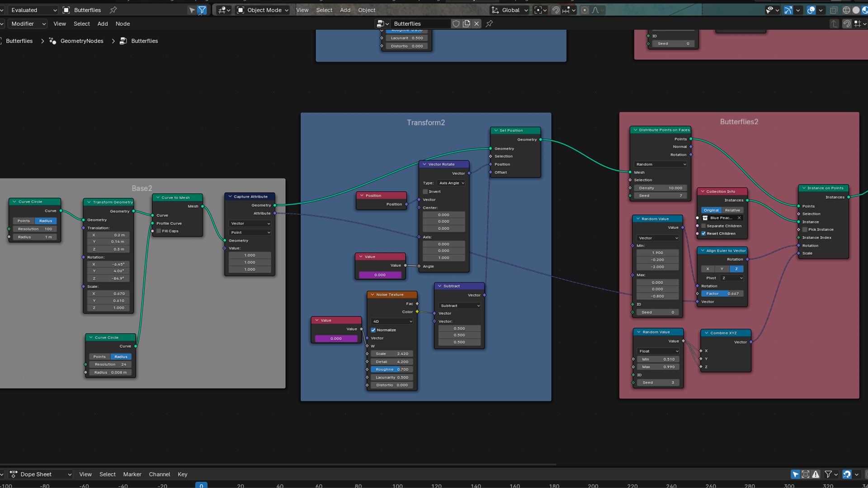Open Vector Rotate type Axis Angle dropdown

[x=452, y=183]
